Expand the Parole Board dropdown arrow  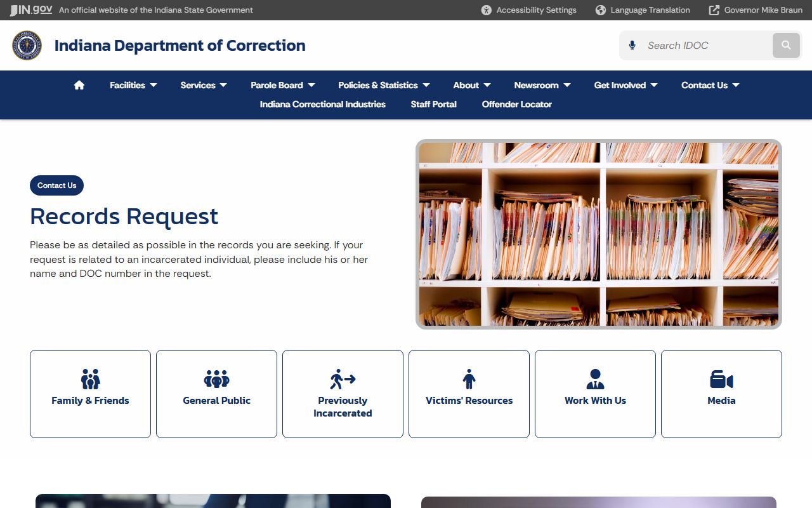click(x=311, y=85)
